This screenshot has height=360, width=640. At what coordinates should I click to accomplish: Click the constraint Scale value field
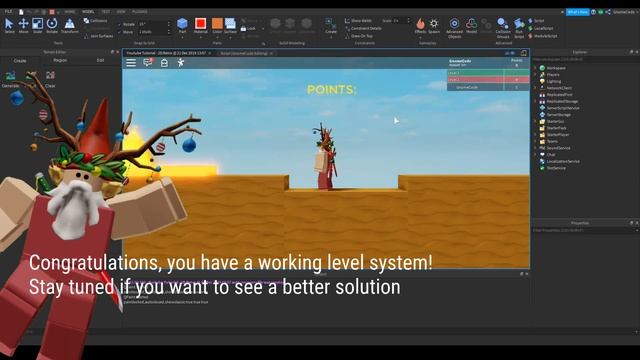click(x=401, y=20)
